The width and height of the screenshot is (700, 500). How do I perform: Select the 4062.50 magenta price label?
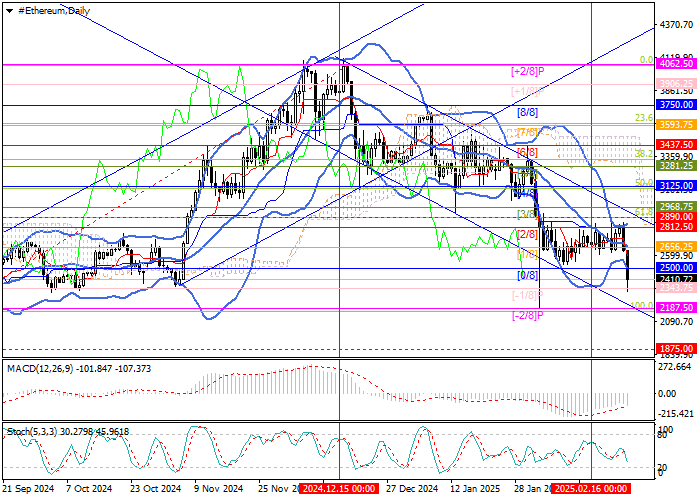[677, 61]
